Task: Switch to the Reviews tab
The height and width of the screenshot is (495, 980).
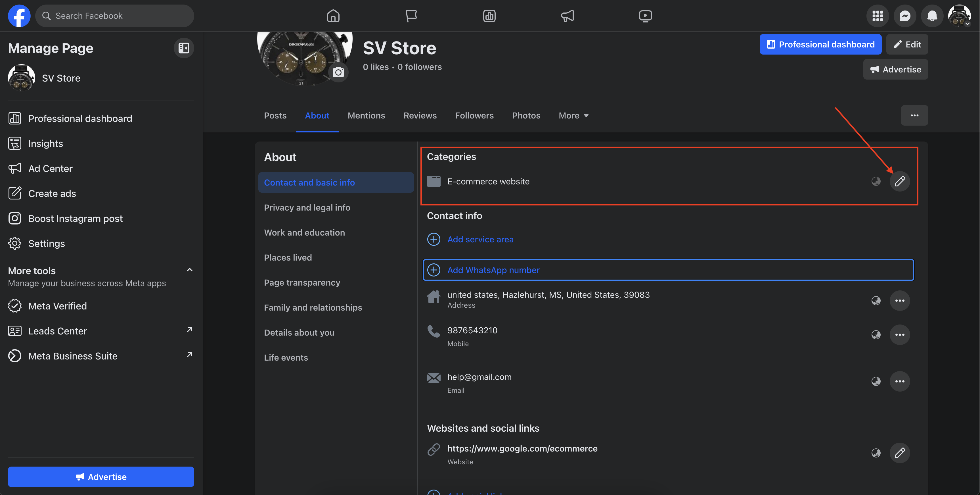Action: tap(420, 115)
